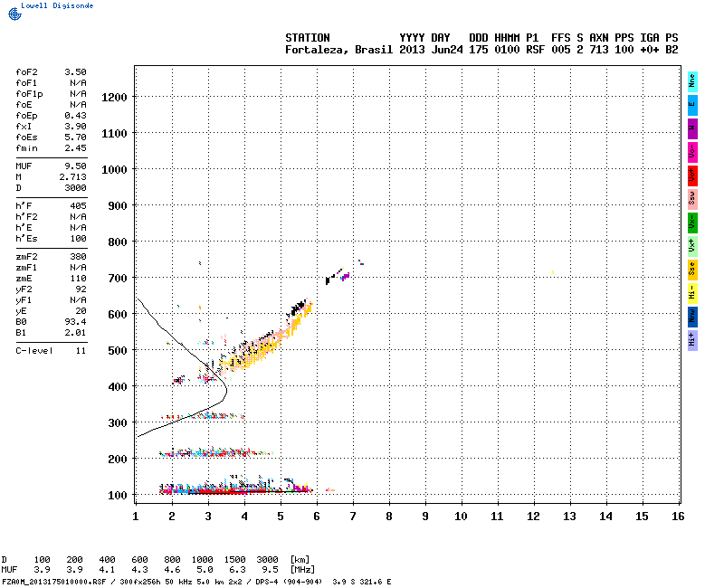Click the zmF2 value 380

[78, 257]
